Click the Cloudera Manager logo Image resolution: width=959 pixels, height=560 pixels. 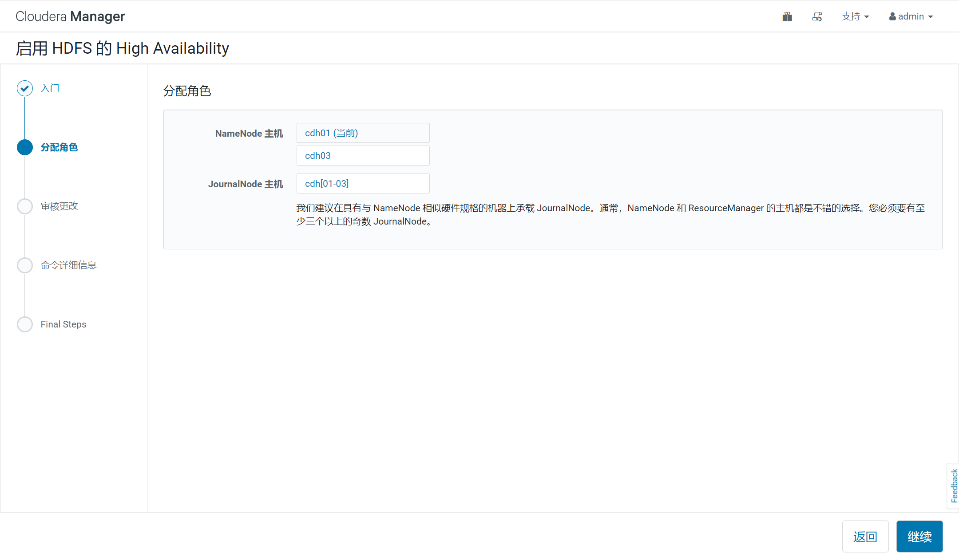[x=70, y=16]
